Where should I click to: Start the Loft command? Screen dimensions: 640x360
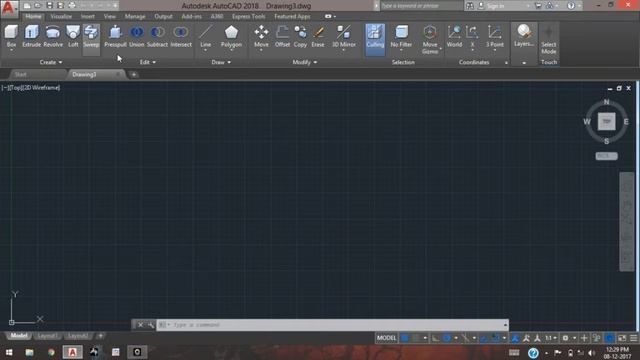(x=73, y=36)
